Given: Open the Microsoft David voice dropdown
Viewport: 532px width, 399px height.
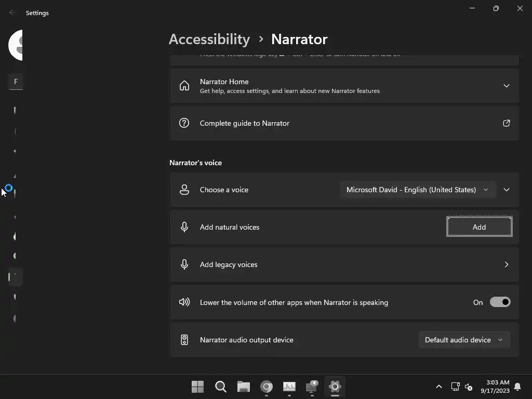Looking at the screenshot, I should pyautogui.click(x=418, y=190).
